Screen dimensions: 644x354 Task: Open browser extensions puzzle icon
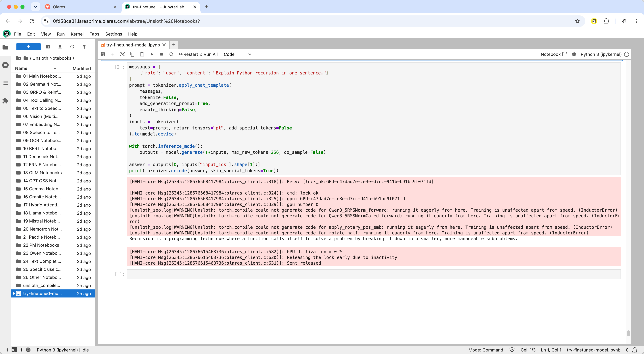(x=606, y=21)
